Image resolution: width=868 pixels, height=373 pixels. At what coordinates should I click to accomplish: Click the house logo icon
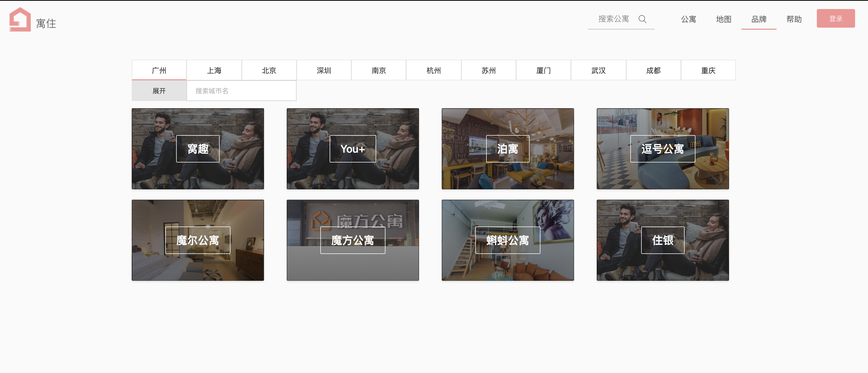pos(20,20)
